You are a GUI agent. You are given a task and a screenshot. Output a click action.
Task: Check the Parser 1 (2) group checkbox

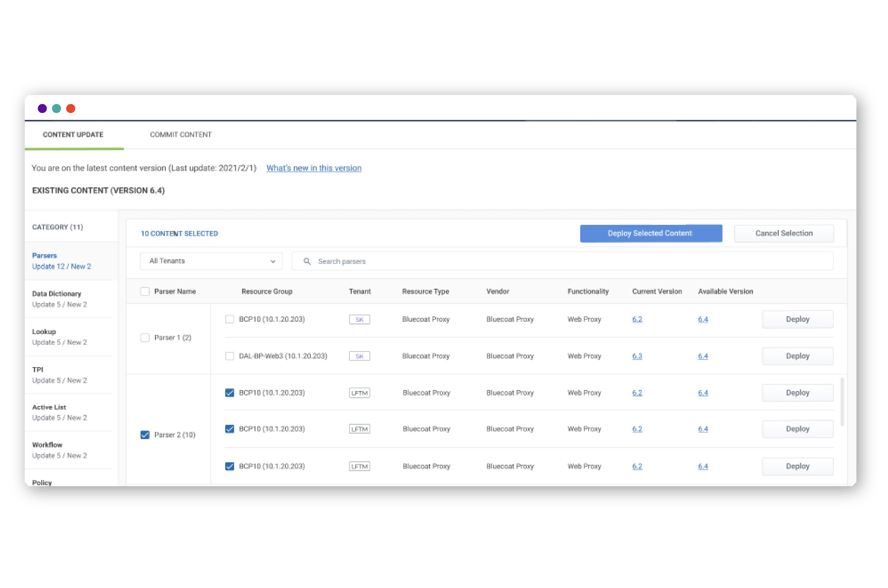(145, 338)
